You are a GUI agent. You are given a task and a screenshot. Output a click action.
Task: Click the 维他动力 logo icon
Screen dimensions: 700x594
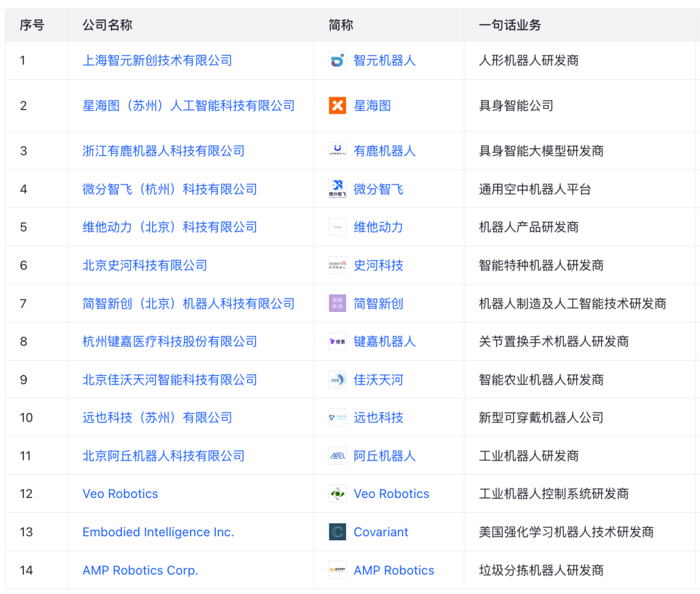[338, 227]
